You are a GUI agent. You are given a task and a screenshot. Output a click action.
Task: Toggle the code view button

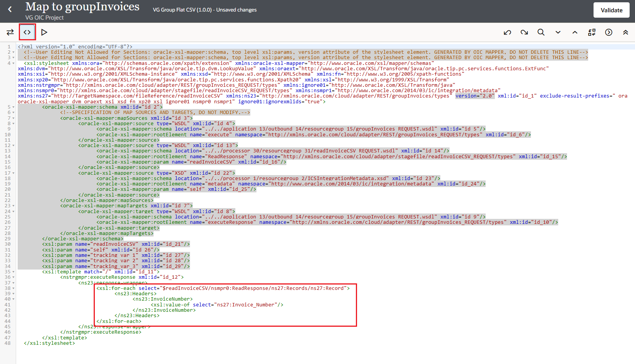[27, 32]
